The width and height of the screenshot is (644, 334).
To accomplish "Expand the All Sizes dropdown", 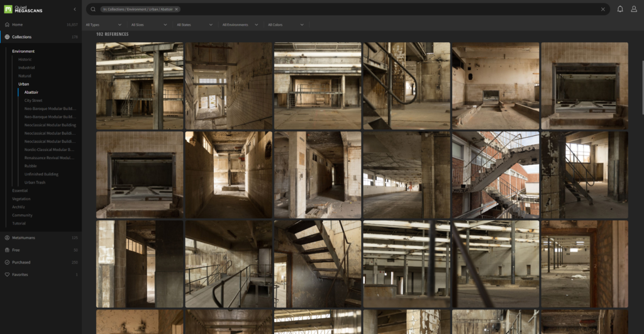I will [148, 25].
